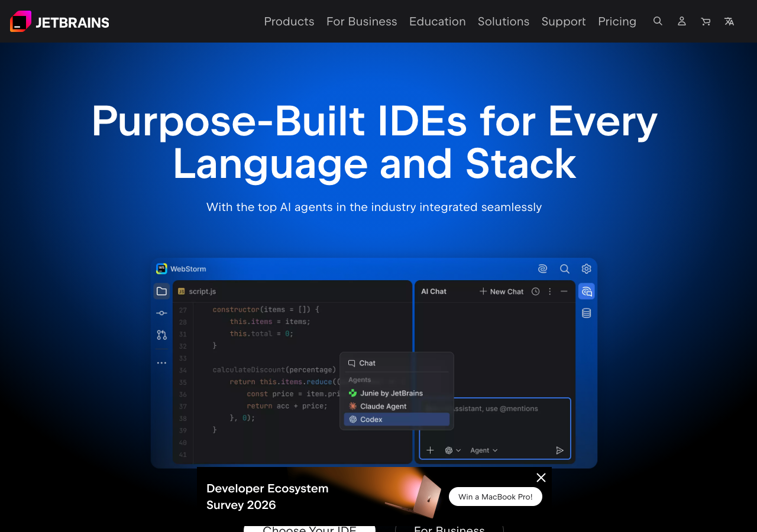Screen dimensions: 757x532
Task: Click the send message arrow icon
Action: [x=559, y=450]
